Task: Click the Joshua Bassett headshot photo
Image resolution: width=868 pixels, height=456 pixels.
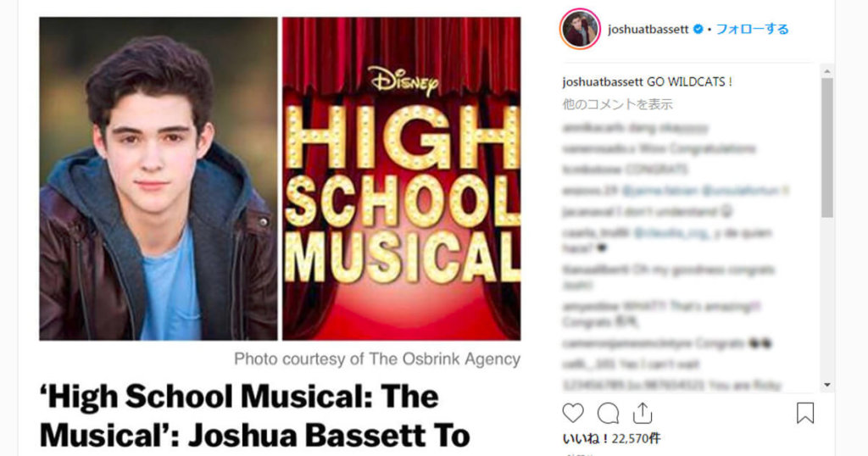Action: [x=159, y=179]
